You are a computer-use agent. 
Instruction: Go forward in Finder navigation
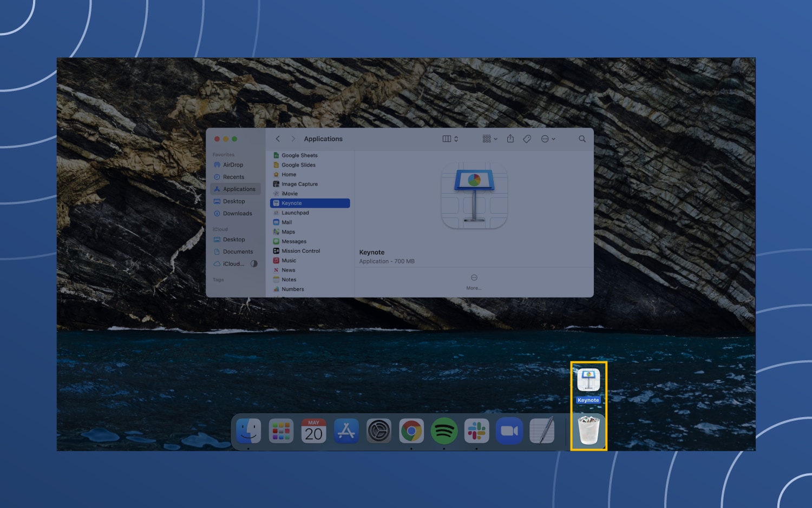(x=293, y=139)
